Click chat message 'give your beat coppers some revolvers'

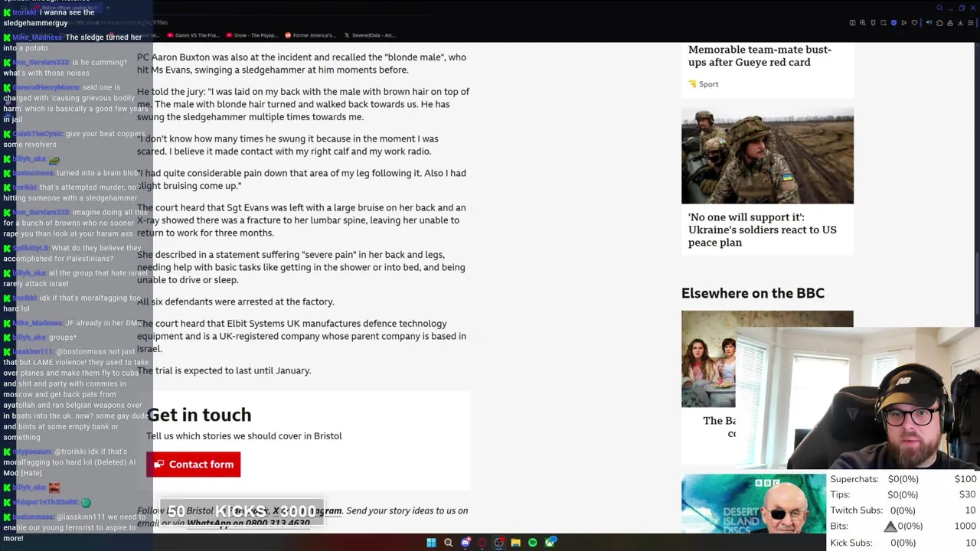coord(73,139)
